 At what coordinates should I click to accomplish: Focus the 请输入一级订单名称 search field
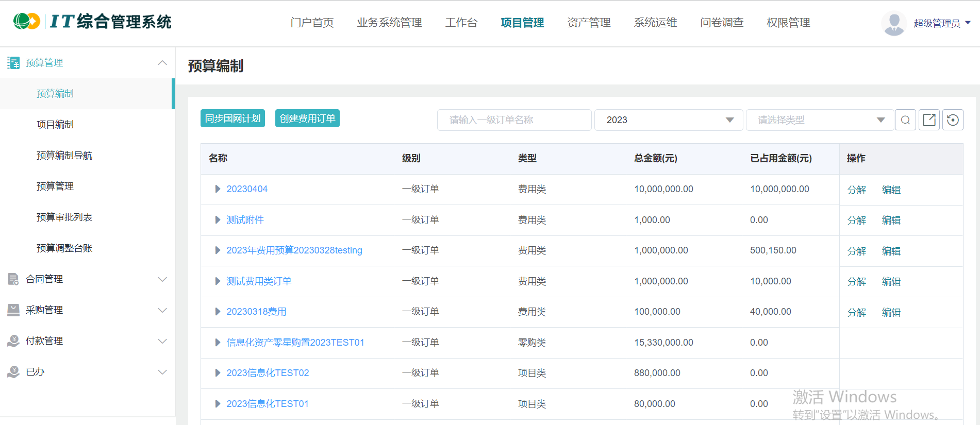[x=514, y=120]
